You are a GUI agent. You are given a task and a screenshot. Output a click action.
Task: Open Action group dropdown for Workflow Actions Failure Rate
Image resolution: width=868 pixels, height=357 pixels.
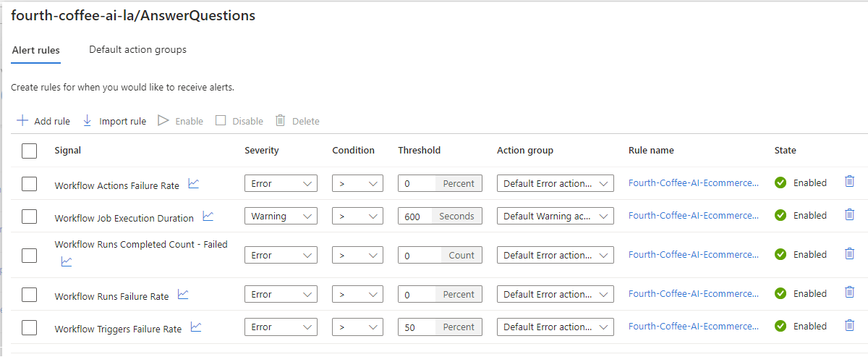pyautogui.click(x=556, y=183)
